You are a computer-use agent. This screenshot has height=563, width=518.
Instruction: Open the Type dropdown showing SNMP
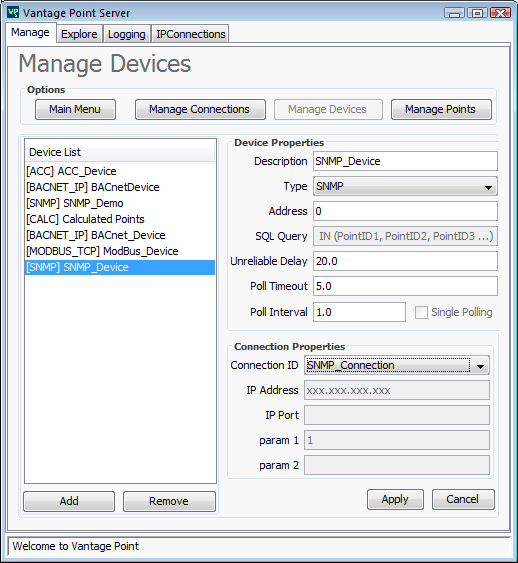pos(405,186)
